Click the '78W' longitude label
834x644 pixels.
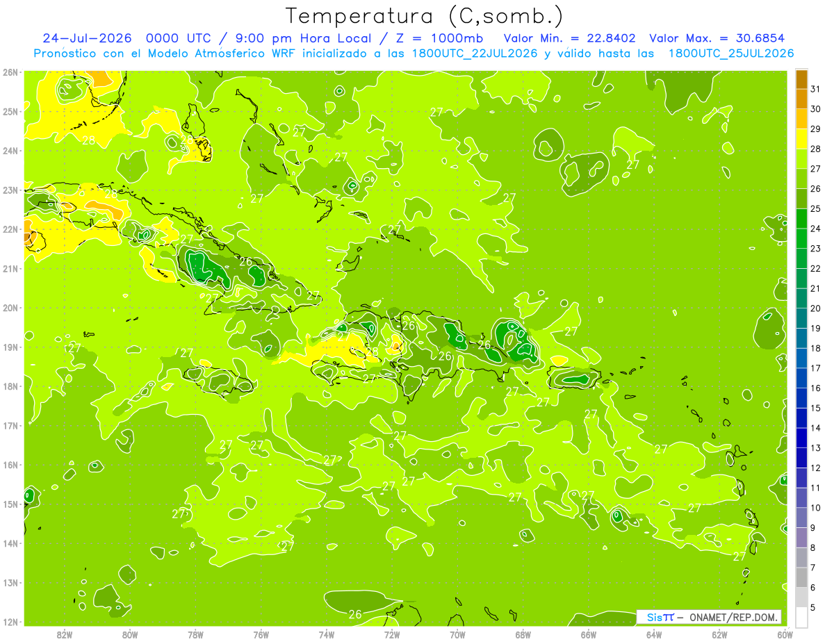[195, 634]
